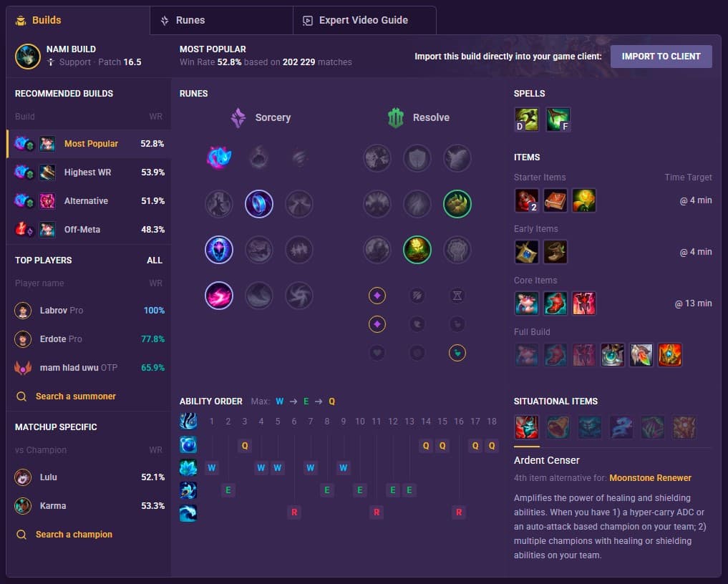Click the Health Potion starter item
This screenshot has width=728, height=584.
(527, 200)
